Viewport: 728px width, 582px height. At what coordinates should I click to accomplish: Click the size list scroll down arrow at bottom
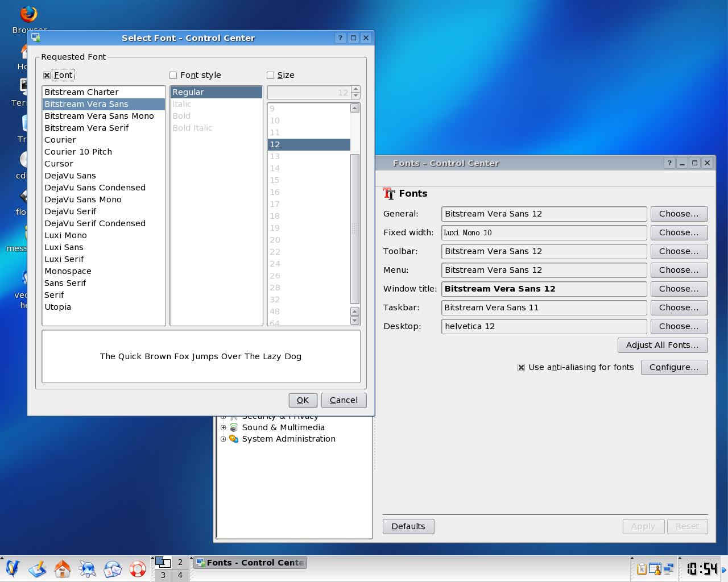tap(355, 321)
